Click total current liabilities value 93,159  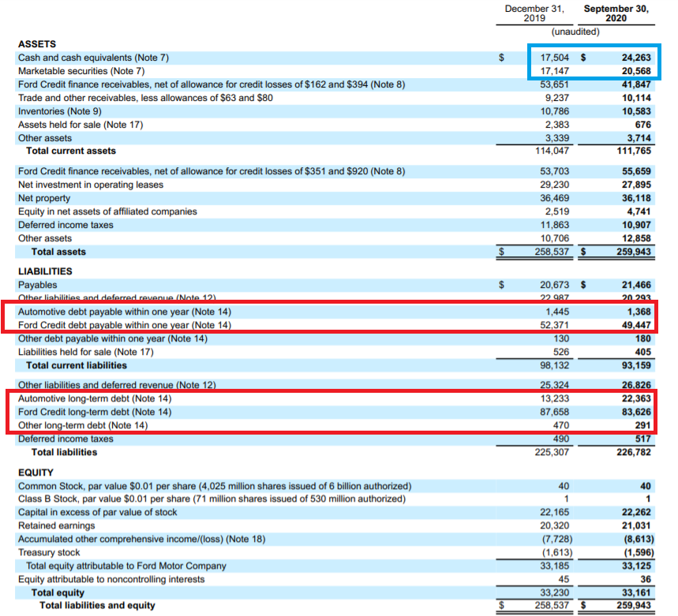[636, 365]
